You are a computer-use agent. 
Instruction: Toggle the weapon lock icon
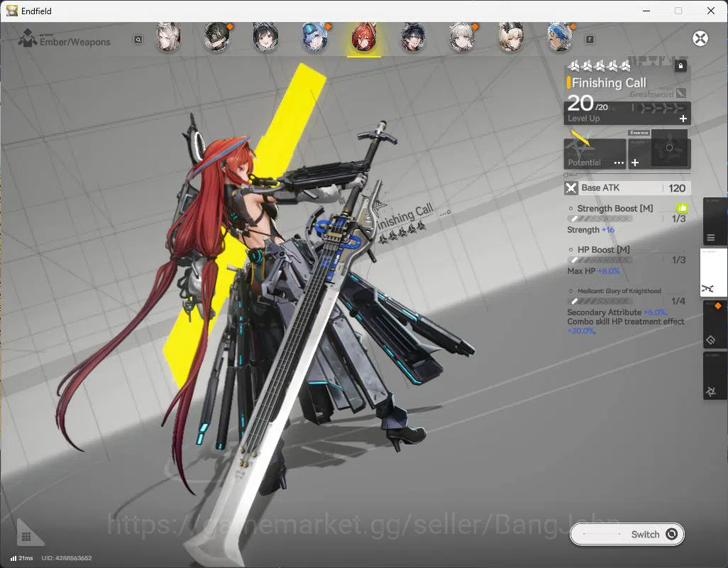click(x=680, y=66)
